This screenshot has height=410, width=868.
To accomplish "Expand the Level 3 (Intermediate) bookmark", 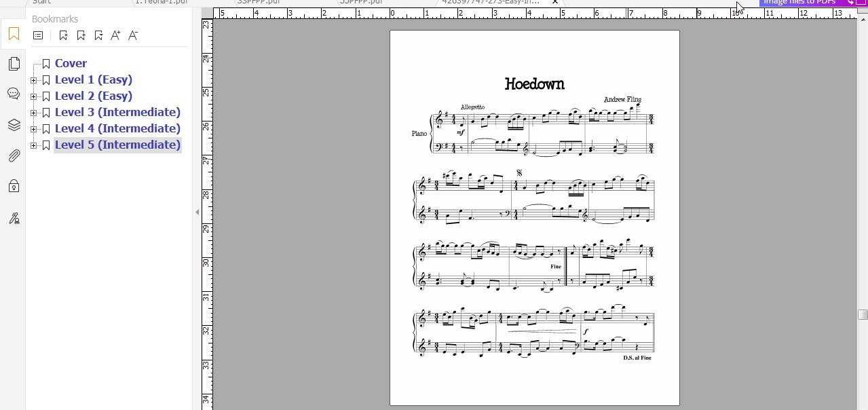I will pos(33,113).
